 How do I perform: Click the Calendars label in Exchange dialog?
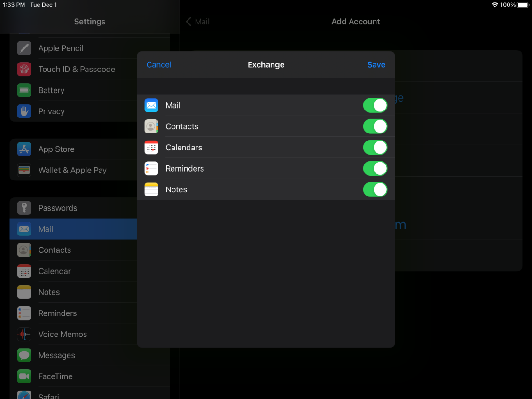[184, 147]
